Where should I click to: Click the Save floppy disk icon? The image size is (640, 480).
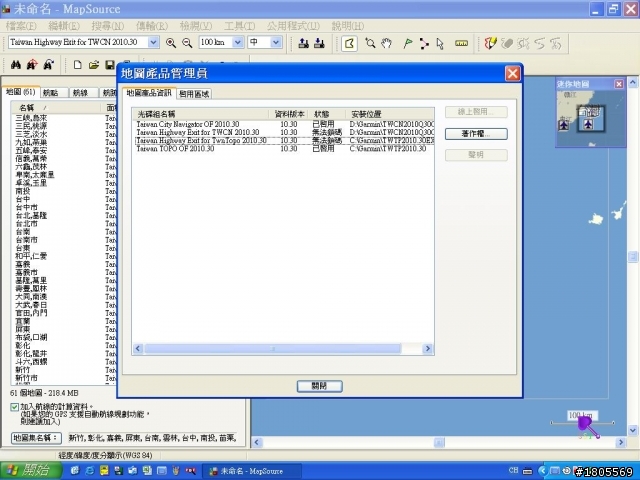[x=109, y=65]
